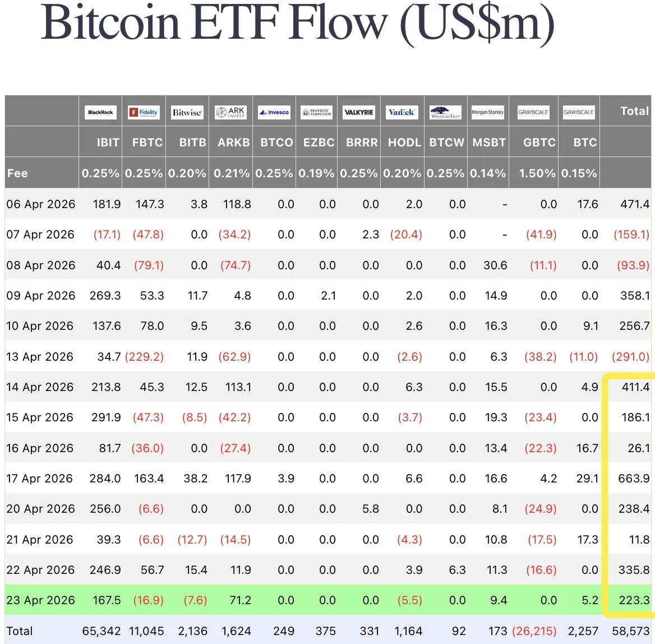Image resolution: width=655 pixels, height=644 pixels.
Task: Click the Invesco logo
Action: point(274,112)
